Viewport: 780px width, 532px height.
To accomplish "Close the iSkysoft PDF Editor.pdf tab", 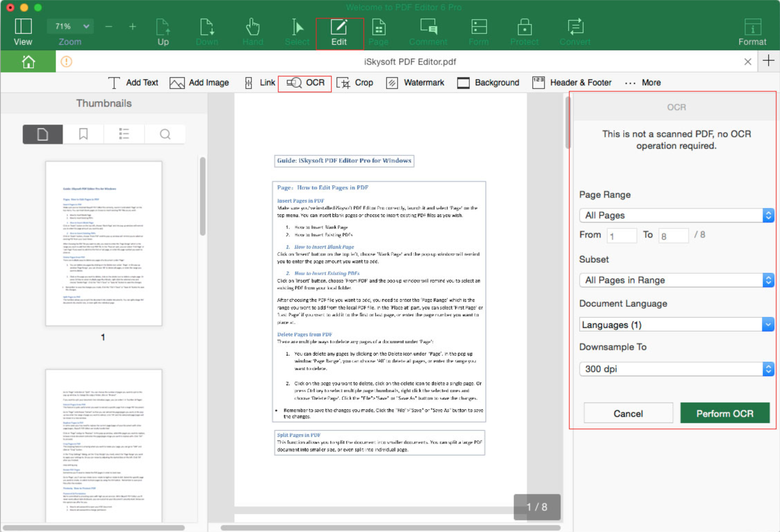I will 748,62.
